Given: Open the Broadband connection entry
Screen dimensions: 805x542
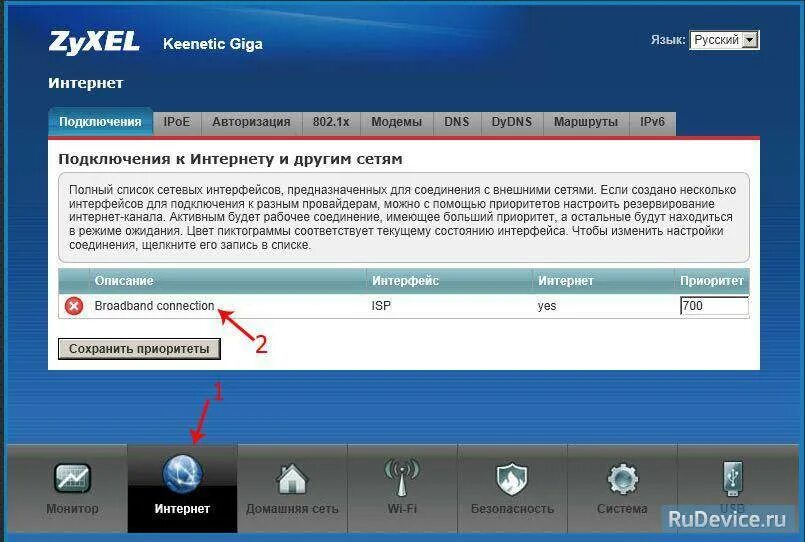Looking at the screenshot, I should click(154, 306).
